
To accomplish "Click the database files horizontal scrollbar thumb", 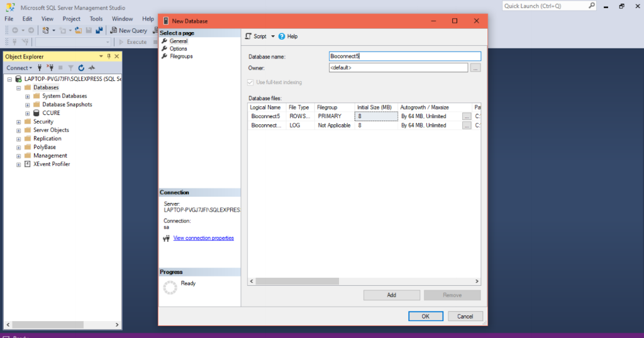I will click(297, 281).
